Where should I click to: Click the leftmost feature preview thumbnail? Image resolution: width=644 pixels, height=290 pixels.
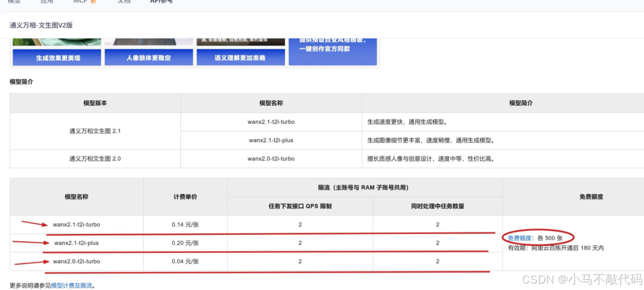pyautogui.click(x=56, y=41)
